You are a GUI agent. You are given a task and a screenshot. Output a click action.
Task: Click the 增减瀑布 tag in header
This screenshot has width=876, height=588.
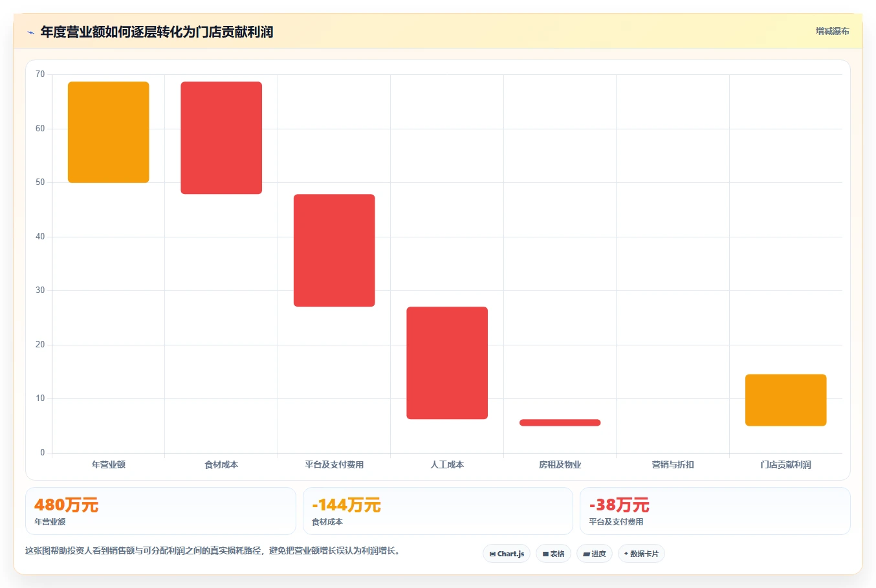point(832,31)
